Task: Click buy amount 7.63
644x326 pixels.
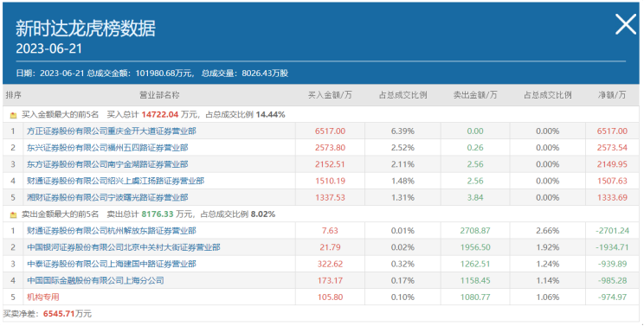Action: tap(330, 231)
